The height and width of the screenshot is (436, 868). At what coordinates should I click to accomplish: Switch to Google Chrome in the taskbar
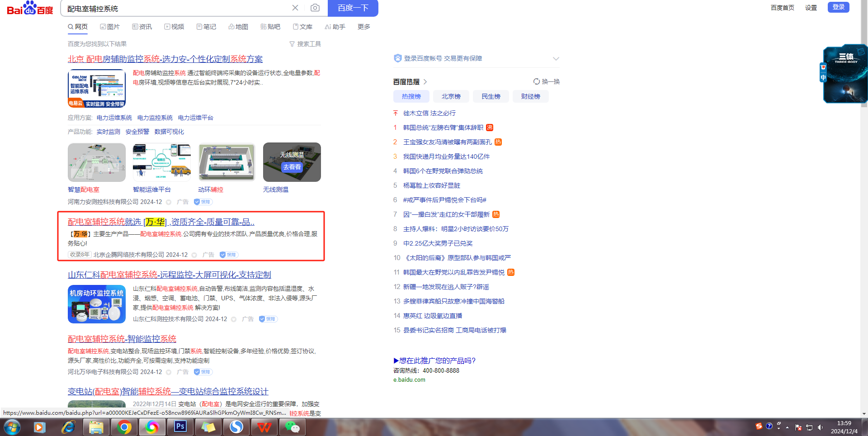point(124,427)
